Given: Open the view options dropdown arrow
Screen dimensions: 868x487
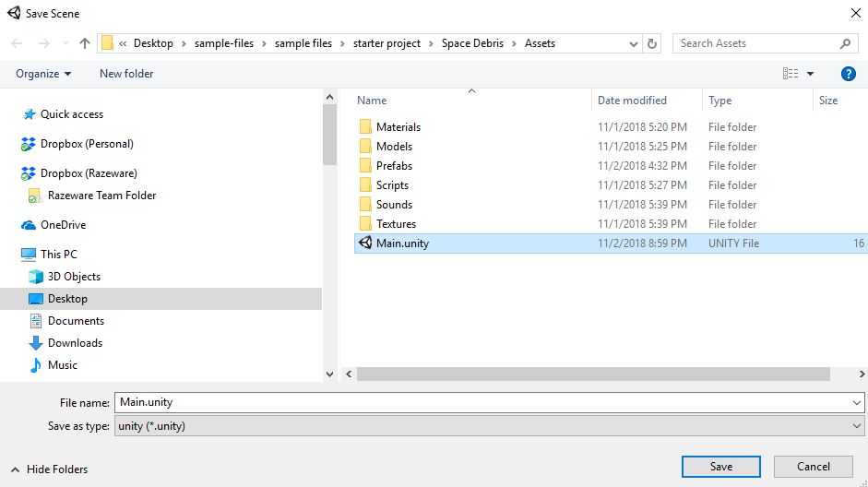Looking at the screenshot, I should point(811,74).
